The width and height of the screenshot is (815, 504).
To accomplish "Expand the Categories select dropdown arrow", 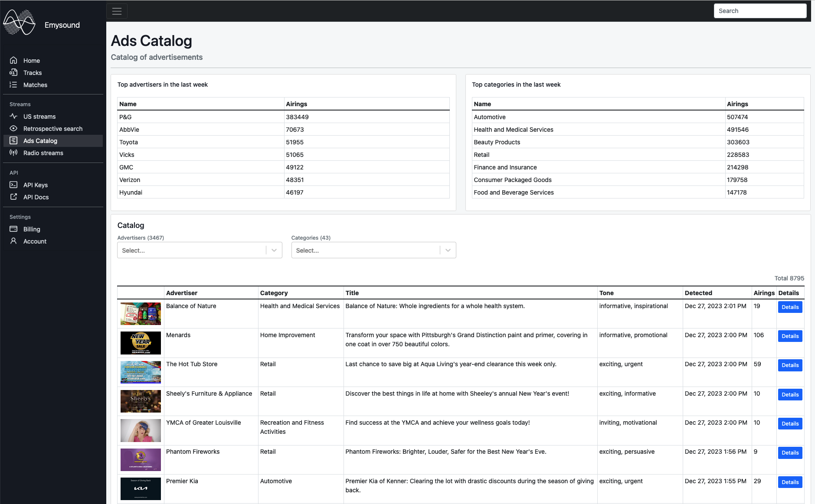I will (448, 250).
